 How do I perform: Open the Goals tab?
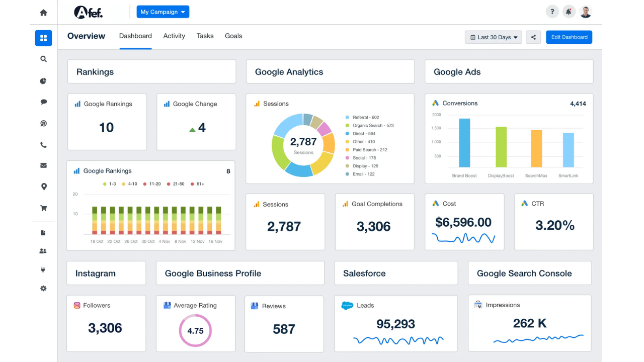[233, 36]
